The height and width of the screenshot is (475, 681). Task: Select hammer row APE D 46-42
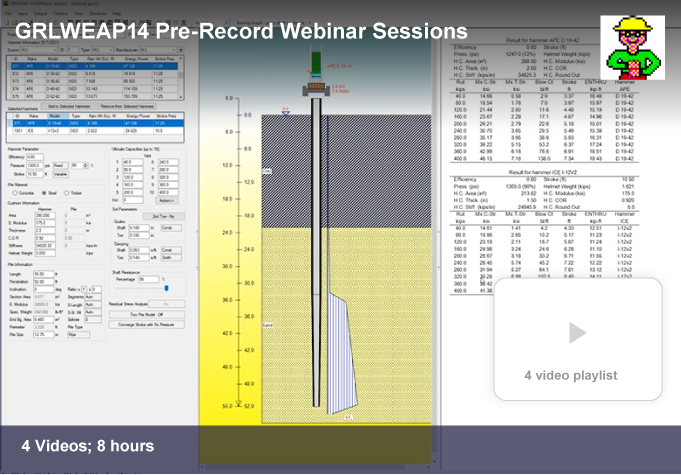click(93, 89)
